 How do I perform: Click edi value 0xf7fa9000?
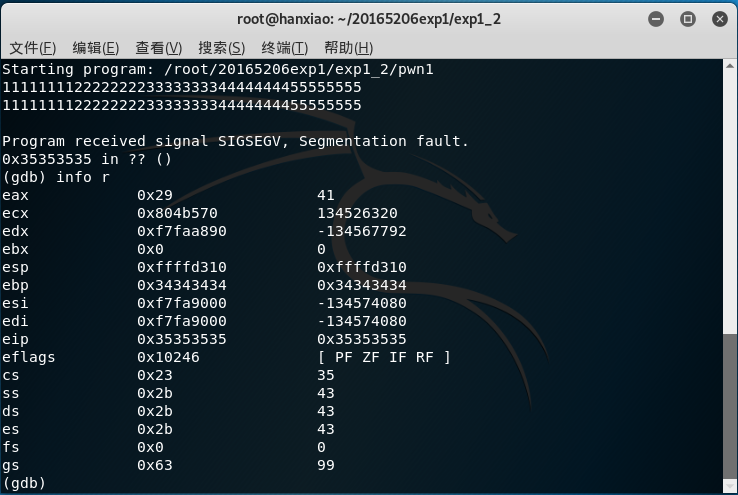pyautogui.click(x=182, y=321)
